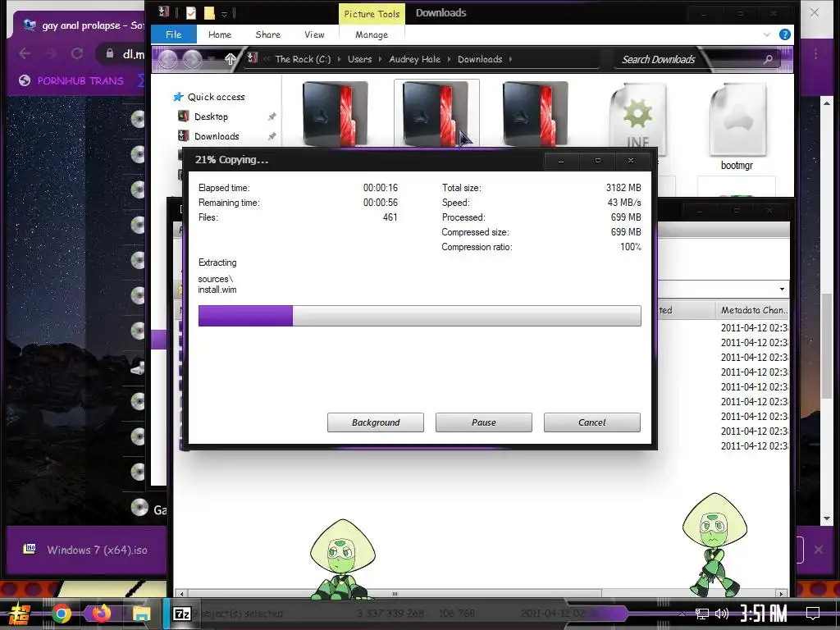Open Google Chrome from taskbar

(61, 614)
